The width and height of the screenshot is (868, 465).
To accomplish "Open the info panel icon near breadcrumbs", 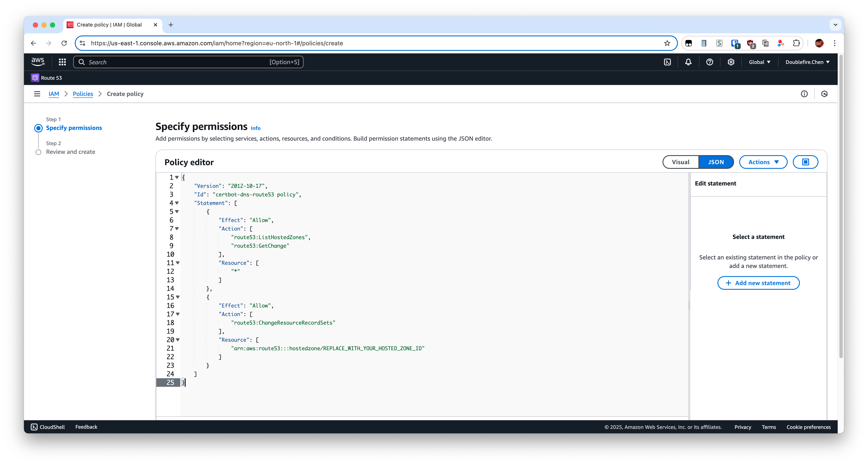I will (x=804, y=94).
